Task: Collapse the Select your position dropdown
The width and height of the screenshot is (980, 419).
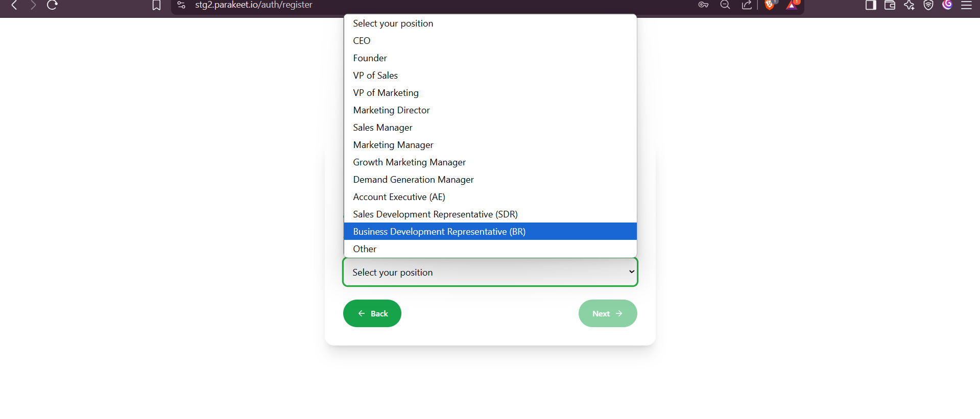Action: pos(490,273)
